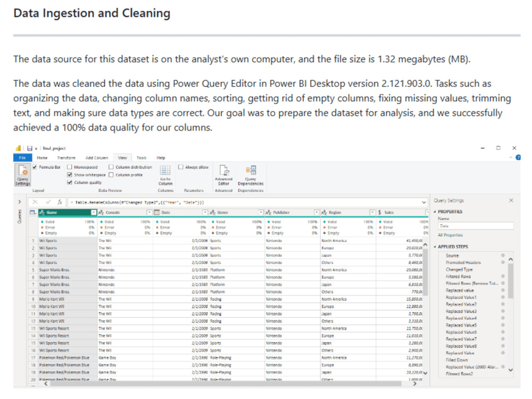The image size is (532, 399).
Task: Open Game column filter dropdown
Action: point(93,212)
